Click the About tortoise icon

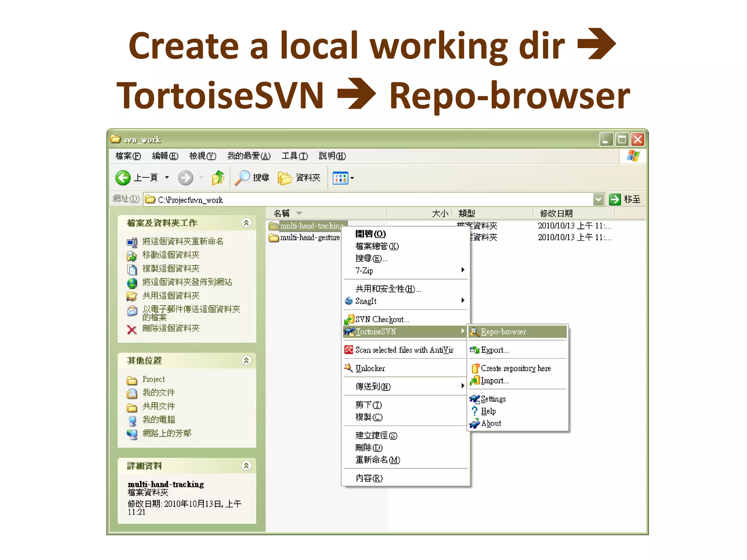[475, 423]
